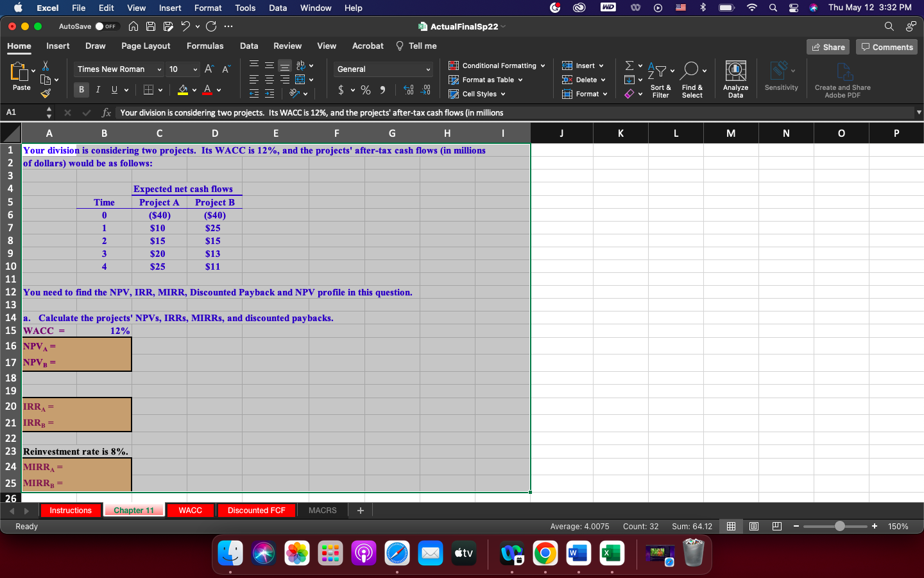This screenshot has height=578, width=924.
Task: Open the Name Box showing A1
Action: (23, 112)
